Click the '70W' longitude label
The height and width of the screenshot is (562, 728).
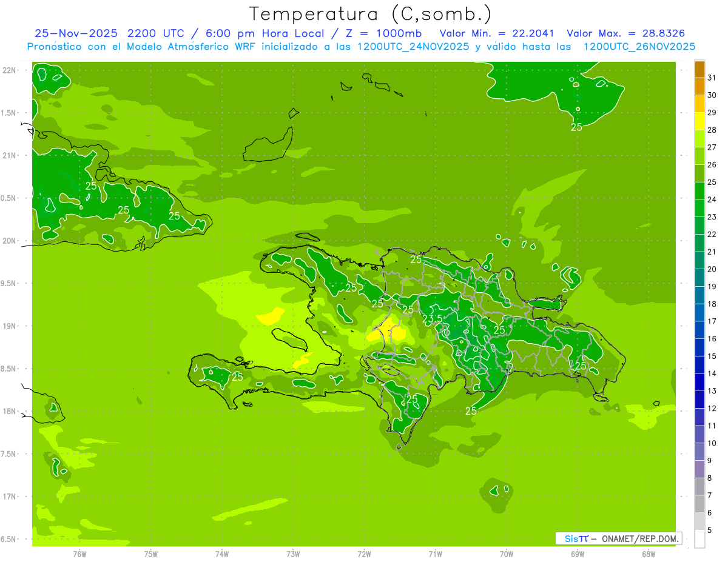point(507,554)
